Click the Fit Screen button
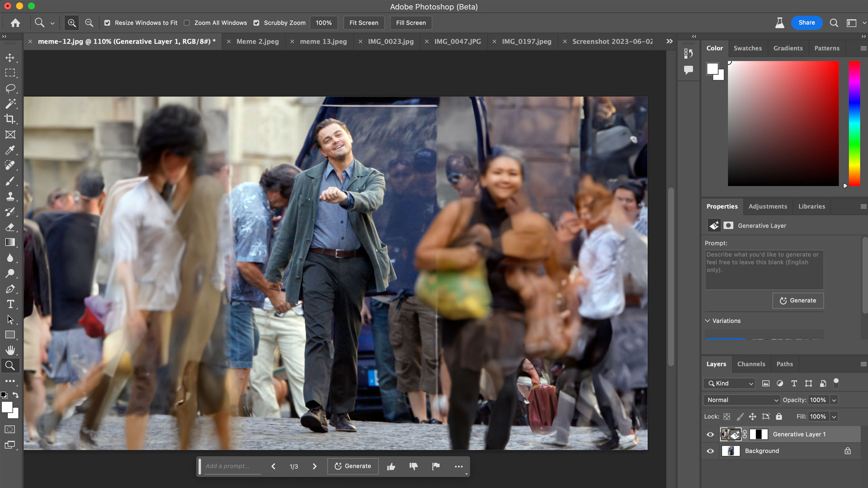868x488 pixels. [x=363, y=23]
